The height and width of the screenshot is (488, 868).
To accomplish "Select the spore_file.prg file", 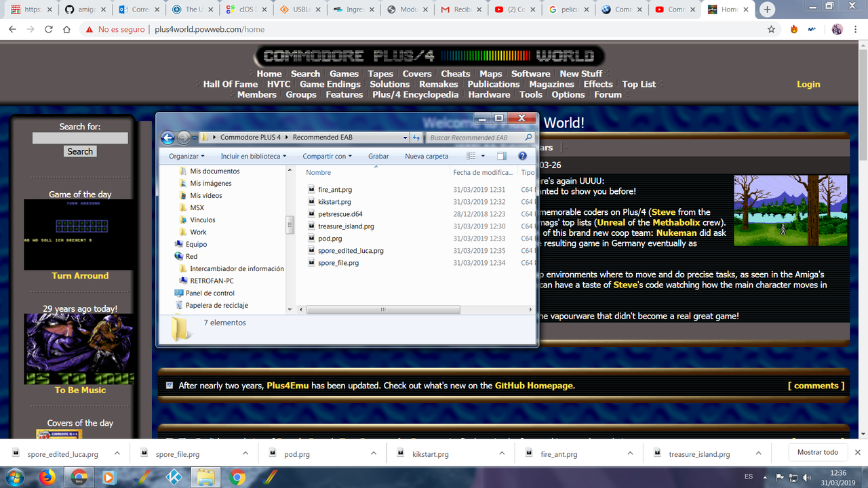I will click(338, 263).
